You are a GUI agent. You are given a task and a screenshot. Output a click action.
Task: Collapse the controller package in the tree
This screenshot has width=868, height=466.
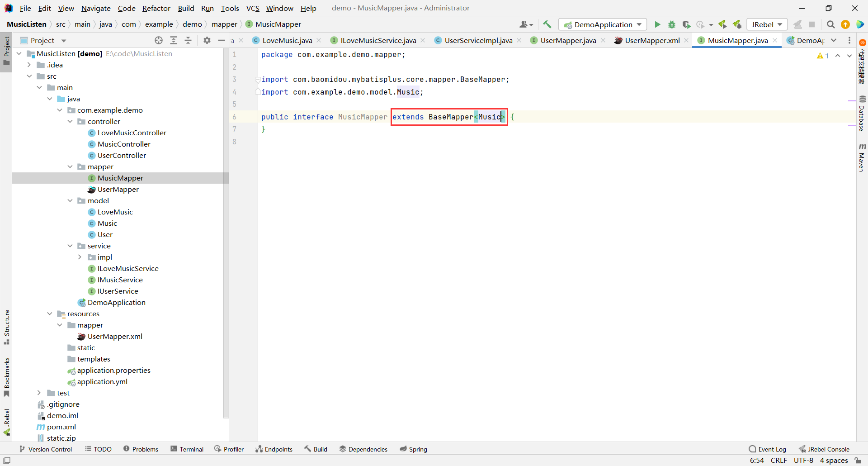pyautogui.click(x=70, y=121)
